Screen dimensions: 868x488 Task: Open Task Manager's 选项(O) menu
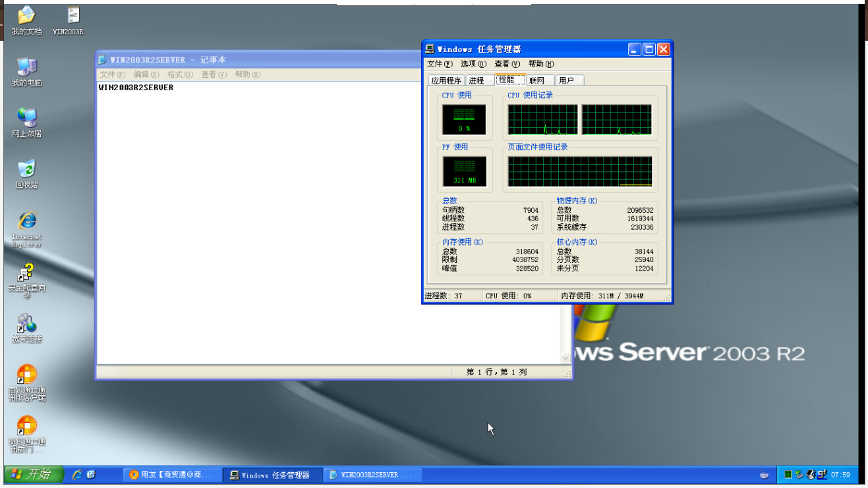(473, 64)
